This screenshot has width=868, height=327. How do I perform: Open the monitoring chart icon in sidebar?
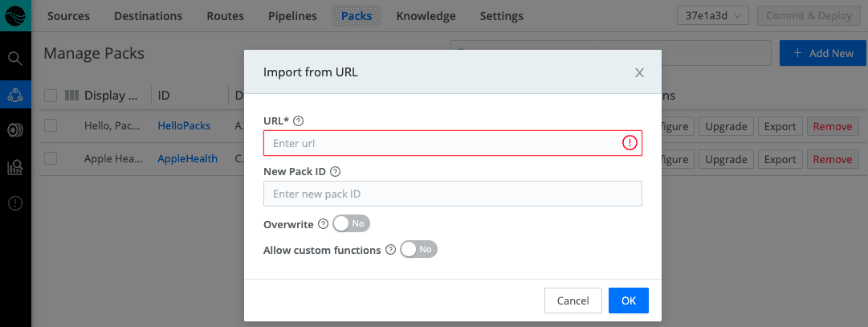tap(14, 167)
